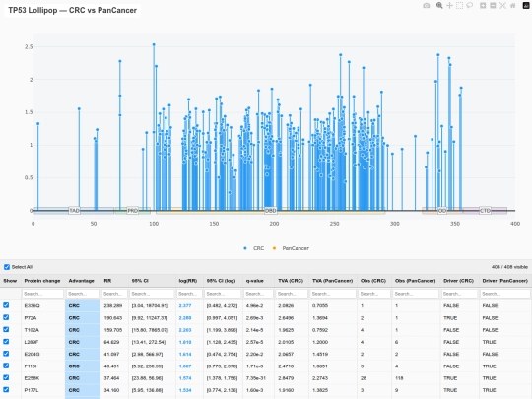This screenshot has height=399, width=532.
Task: Click the Zoom Out (minus) modebar icon
Action: tap(493, 6)
